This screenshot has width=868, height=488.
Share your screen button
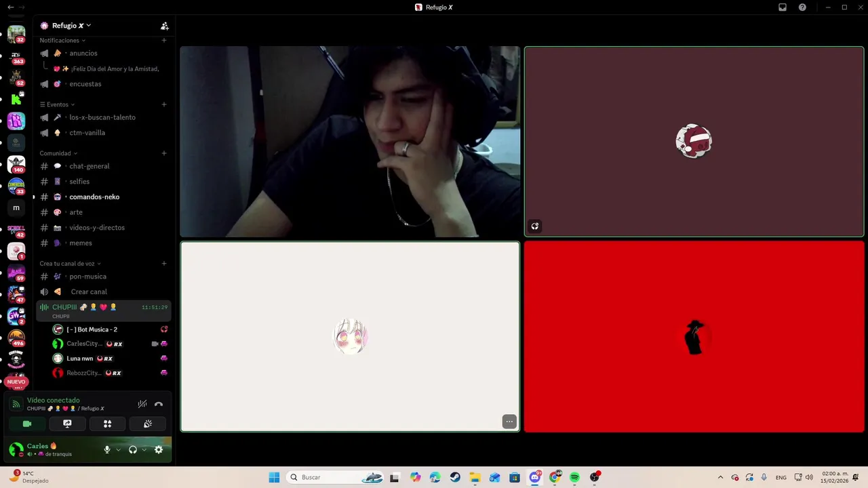point(67,424)
